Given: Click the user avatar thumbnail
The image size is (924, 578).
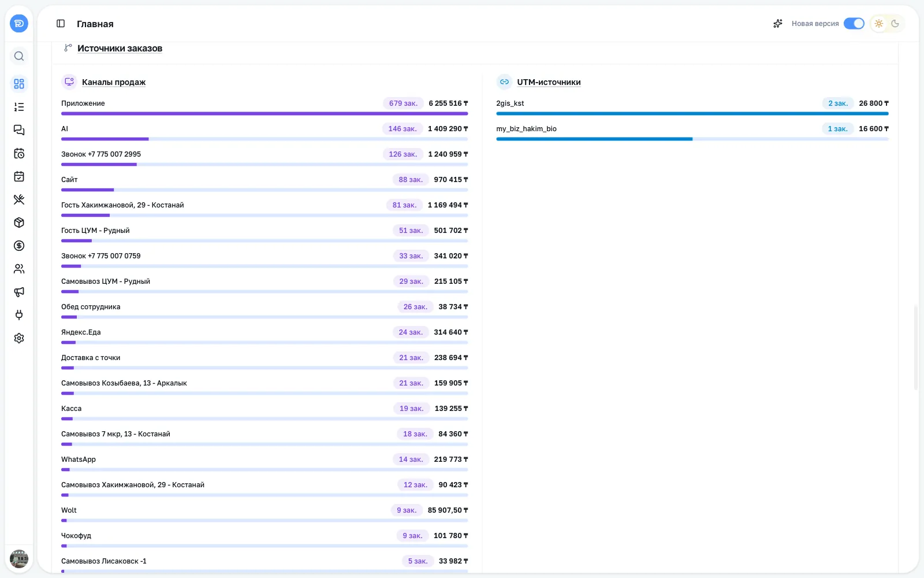Looking at the screenshot, I should 19,558.
